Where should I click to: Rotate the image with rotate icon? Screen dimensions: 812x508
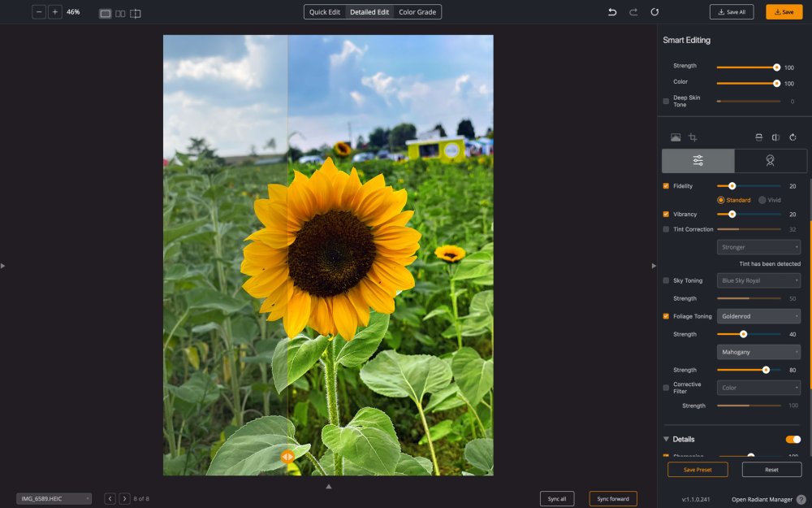click(x=793, y=137)
